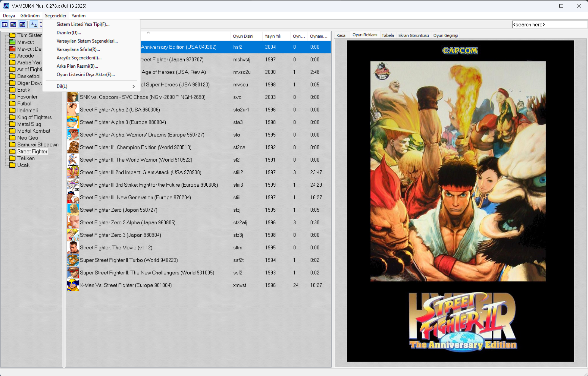Select the Arcade folder
This screenshot has height=376, width=588.
tap(25, 56)
